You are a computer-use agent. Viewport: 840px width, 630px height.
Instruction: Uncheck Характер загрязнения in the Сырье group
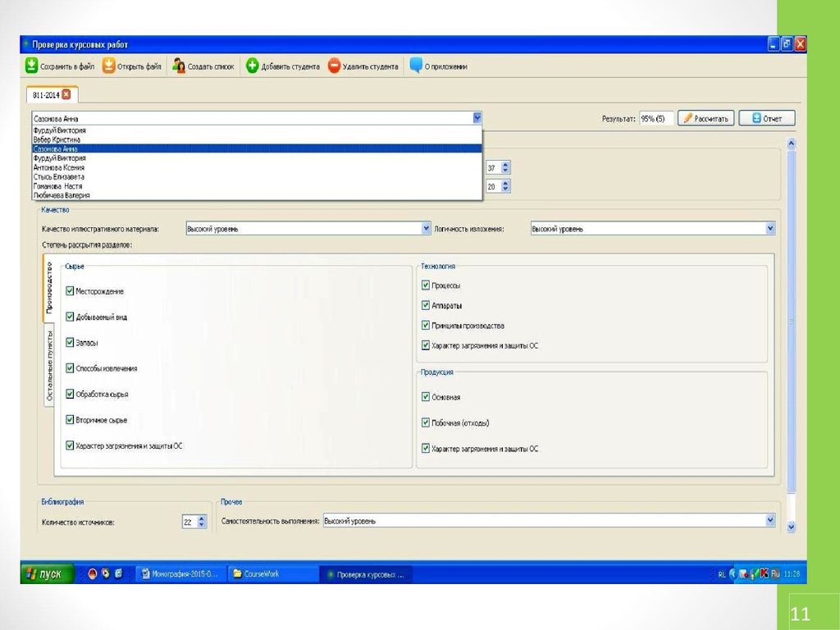coord(70,445)
